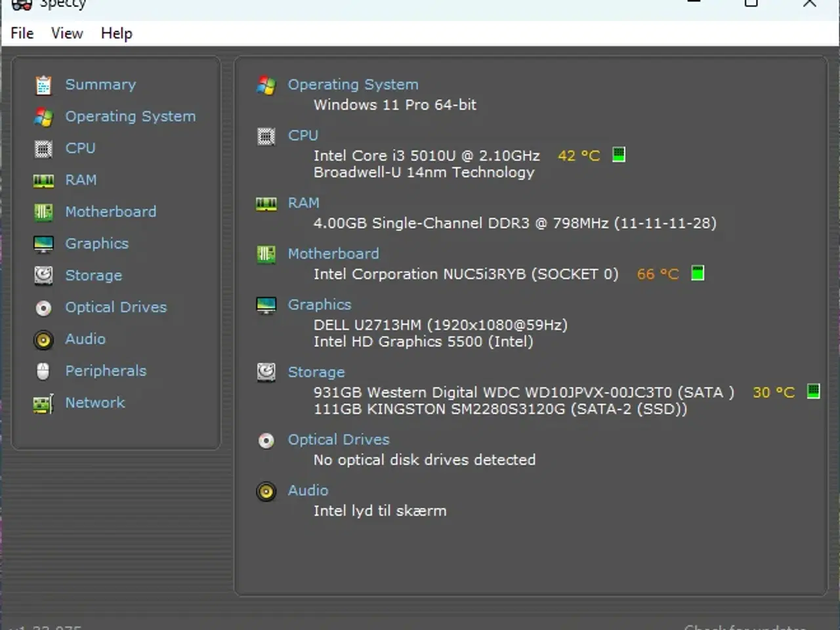
Task: Select the Graphics monitor icon in sidebar
Action: (43, 243)
